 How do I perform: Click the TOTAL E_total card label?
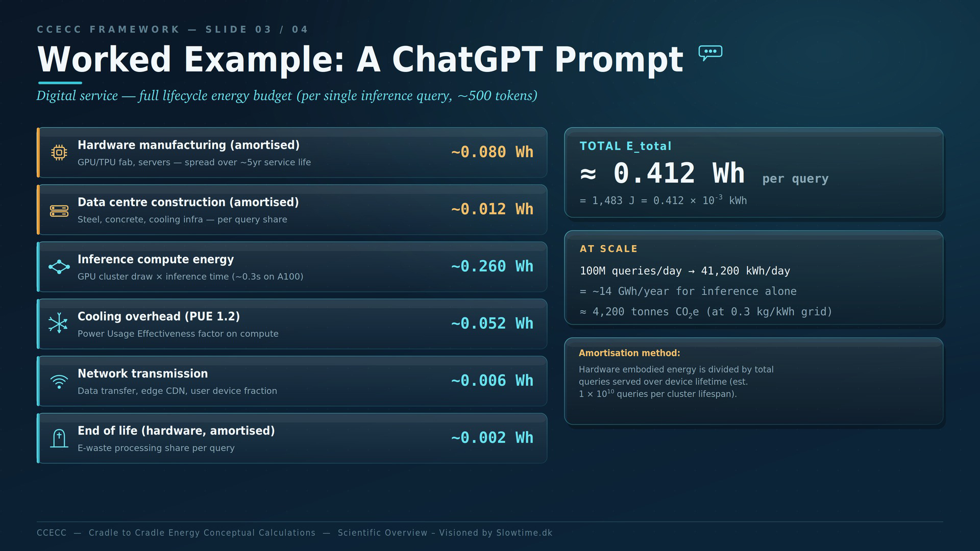point(625,146)
